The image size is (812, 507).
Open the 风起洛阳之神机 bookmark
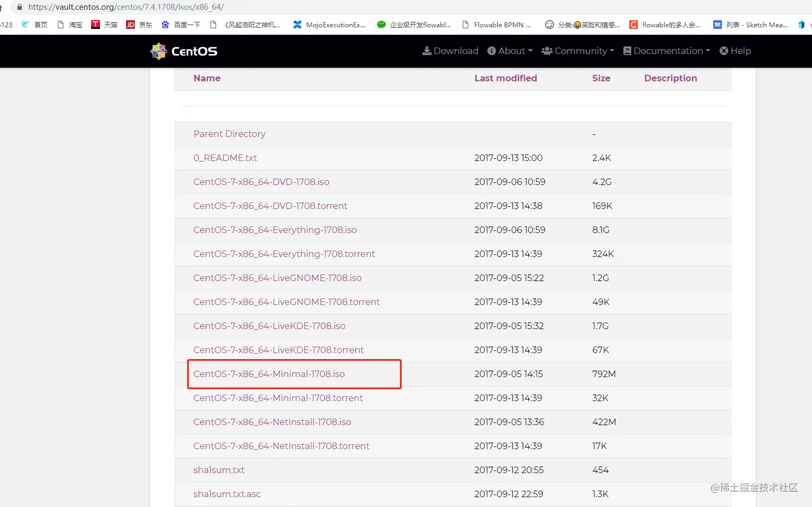click(245, 25)
